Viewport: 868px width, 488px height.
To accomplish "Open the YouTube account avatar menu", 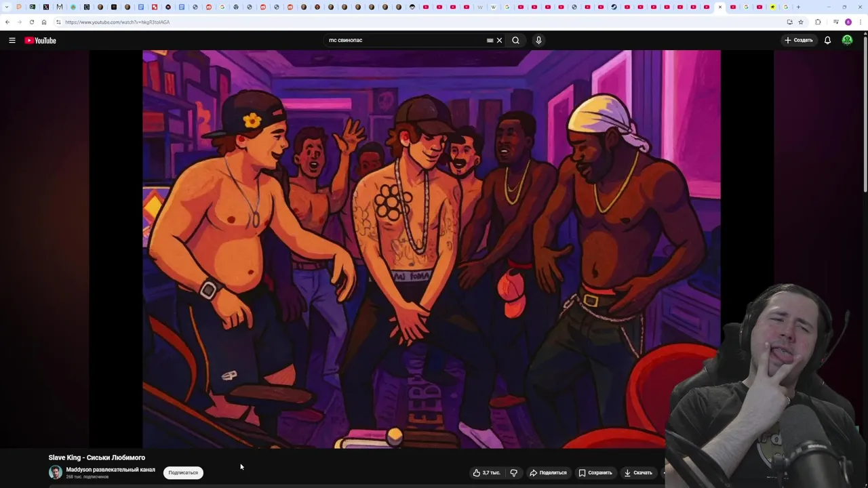I will (847, 40).
